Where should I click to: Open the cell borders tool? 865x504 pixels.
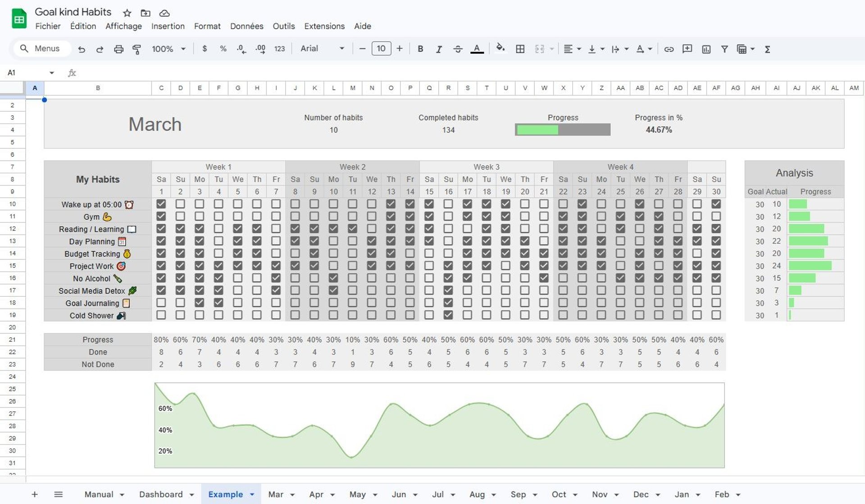[x=520, y=49]
